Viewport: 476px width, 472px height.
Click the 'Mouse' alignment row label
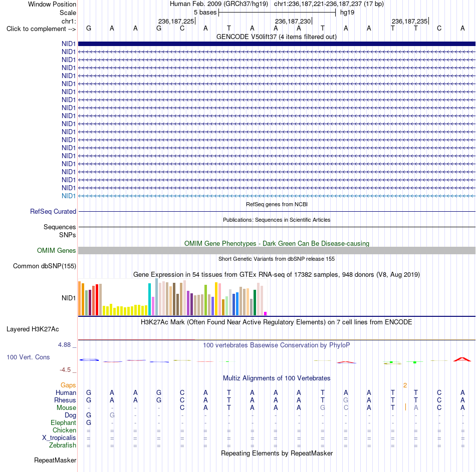(x=66, y=408)
